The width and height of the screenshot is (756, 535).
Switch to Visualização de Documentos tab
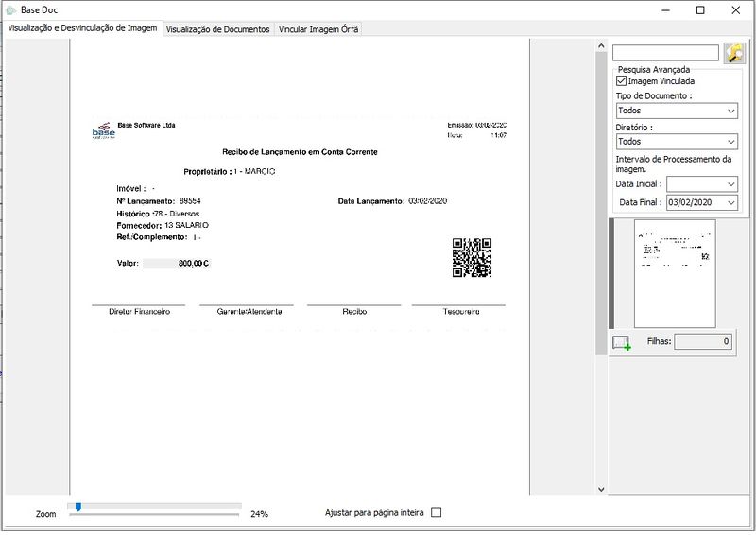217,29
